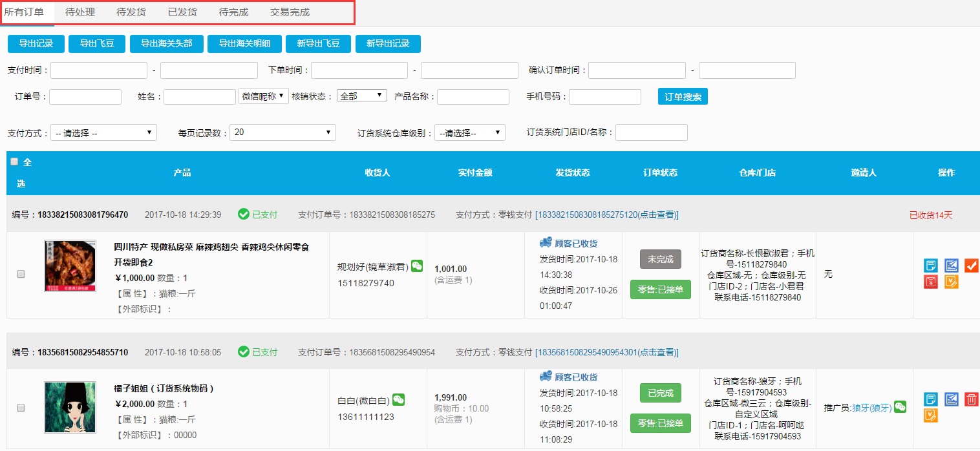Image resolution: width=980 pixels, height=451 pixels.
Task: Switch to the 待处理 tab
Action: [80, 12]
